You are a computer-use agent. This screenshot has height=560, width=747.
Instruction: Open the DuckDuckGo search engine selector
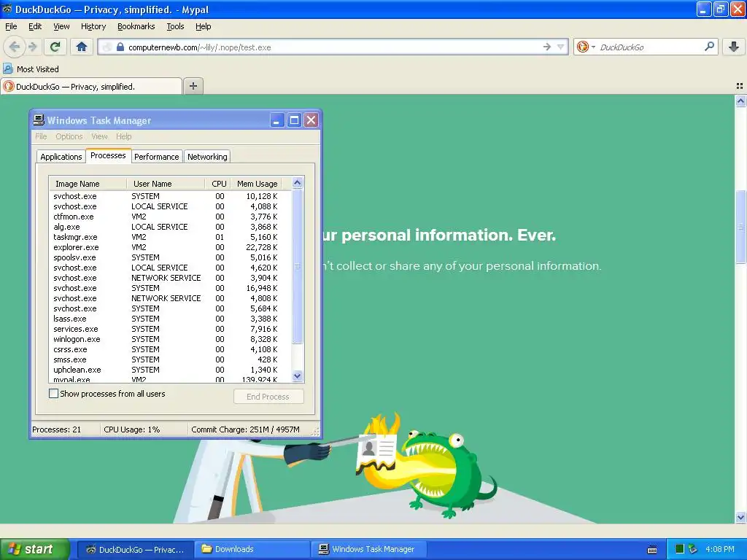pyautogui.click(x=586, y=47)
